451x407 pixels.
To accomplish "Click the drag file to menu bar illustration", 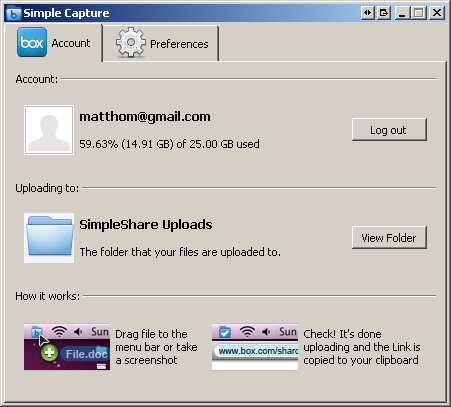I will click(67, 347).
